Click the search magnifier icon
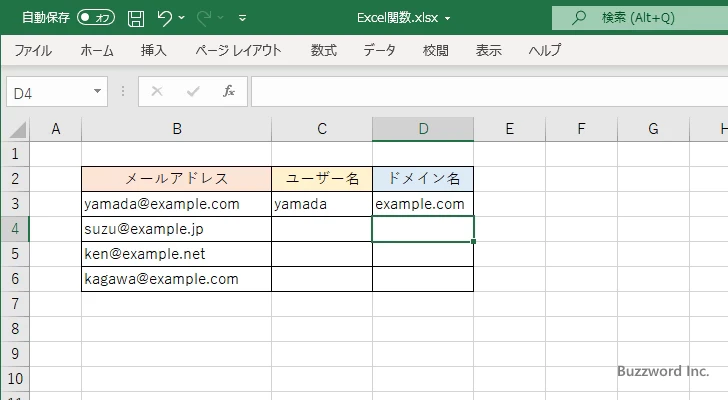728x400 pixels. pyautogui.click(x=578, y=18)
